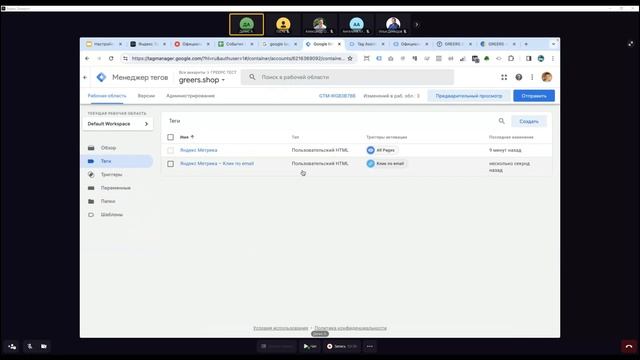Bookmark page with star icon
The image size is (640, 360).
click(x=350, y=58)
